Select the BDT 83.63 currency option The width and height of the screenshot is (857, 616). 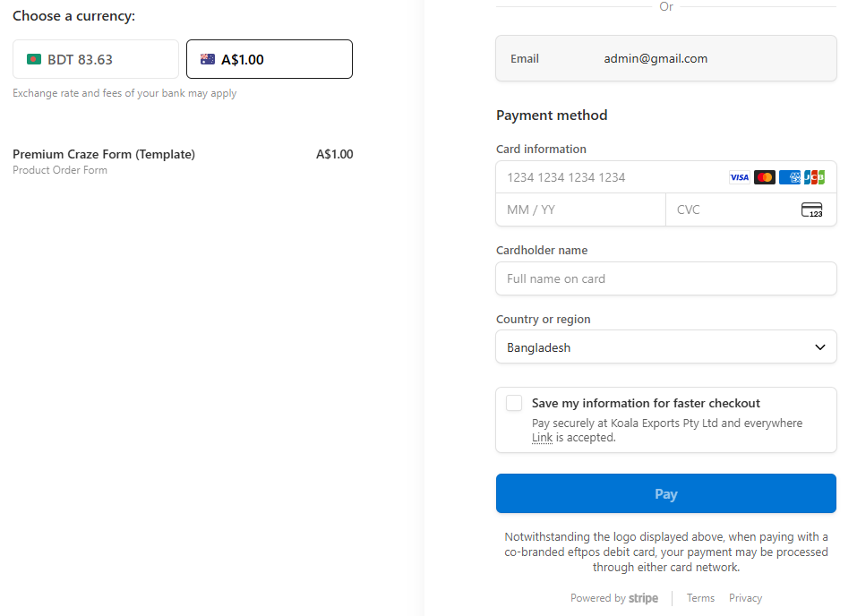point(96,60)
